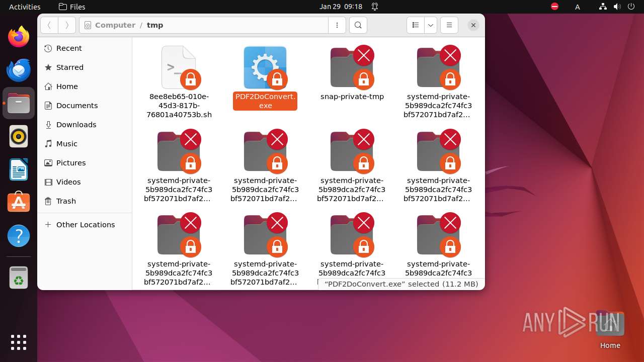This screenshot has width=644, height=362.
Task: Open Recent in the sidebar
Action: point(85,48)
